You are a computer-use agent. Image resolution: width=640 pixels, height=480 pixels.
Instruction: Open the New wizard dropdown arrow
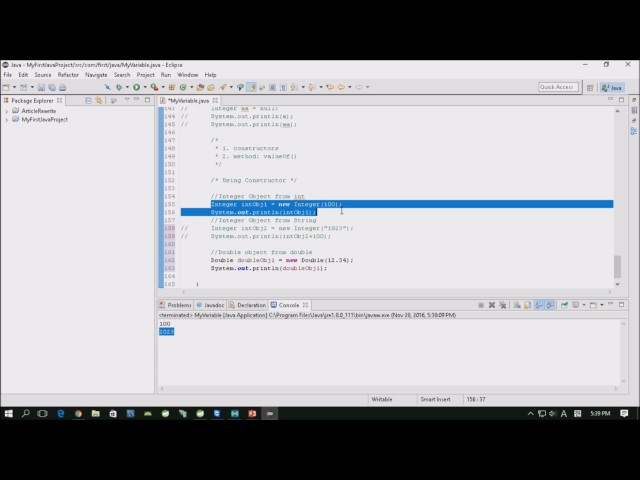click(x=14, y=87)
